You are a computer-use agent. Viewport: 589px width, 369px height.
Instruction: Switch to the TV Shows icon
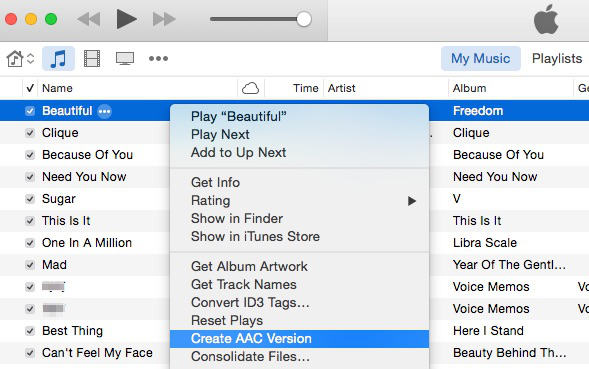coord(125,59)
